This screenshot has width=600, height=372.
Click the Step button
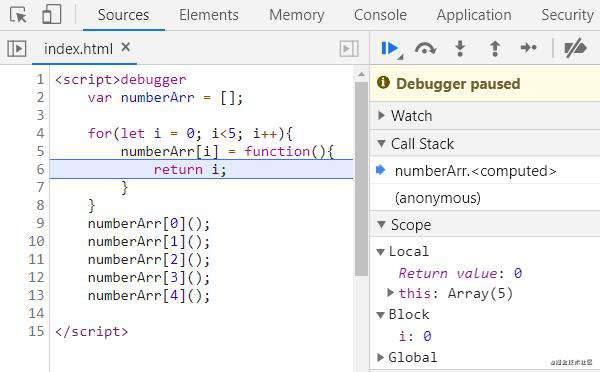pos(529,48)
